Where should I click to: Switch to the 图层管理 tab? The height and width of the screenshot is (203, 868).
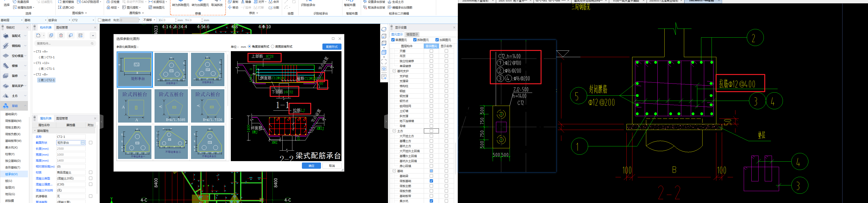click(x=62, y=118)
